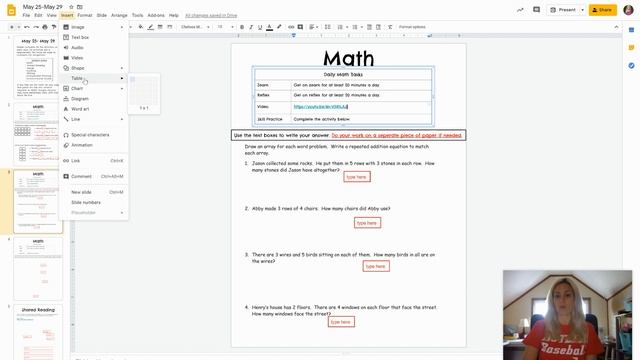
Task: Choose Audio in the Insert menu
Action: click(x=93, y=47)
